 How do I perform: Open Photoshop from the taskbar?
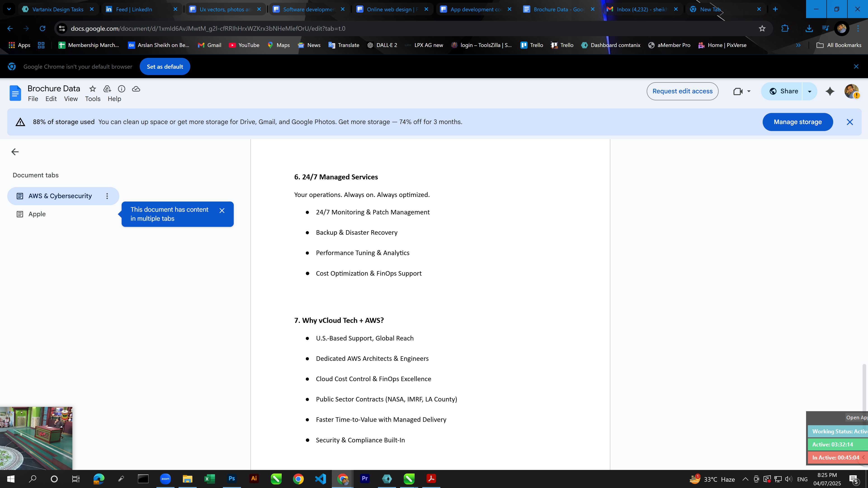232,479
